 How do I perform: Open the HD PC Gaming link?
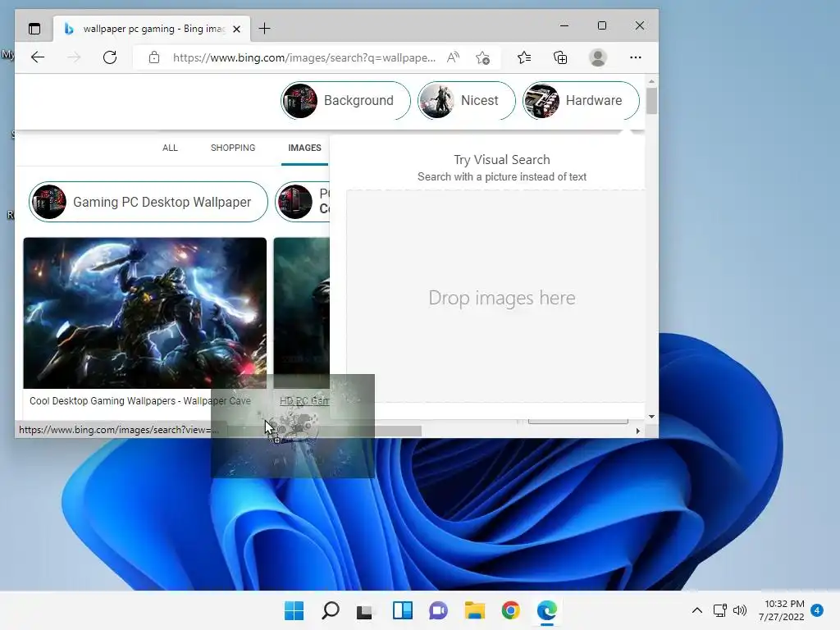point(304,400)
